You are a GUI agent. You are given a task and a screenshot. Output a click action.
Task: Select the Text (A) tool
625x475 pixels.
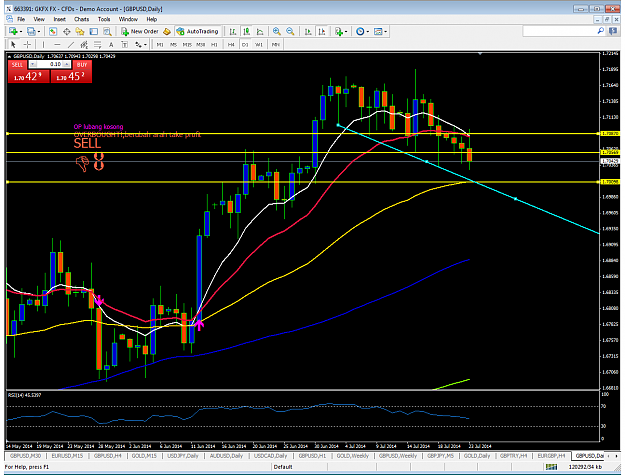[x=111, y=45]
